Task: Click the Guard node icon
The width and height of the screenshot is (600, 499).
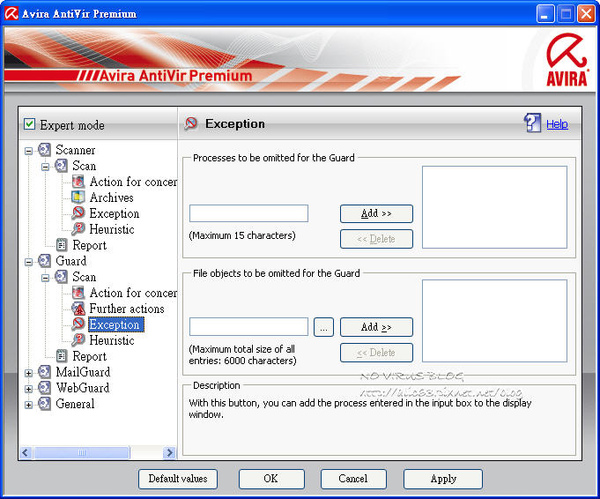Action: click(x=44, y=261)
